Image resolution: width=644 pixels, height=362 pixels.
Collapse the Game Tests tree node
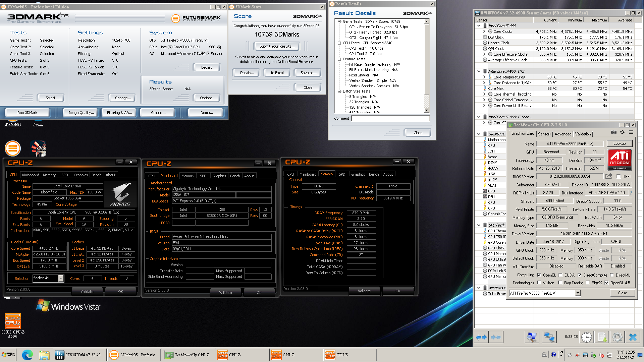[339, 21]
